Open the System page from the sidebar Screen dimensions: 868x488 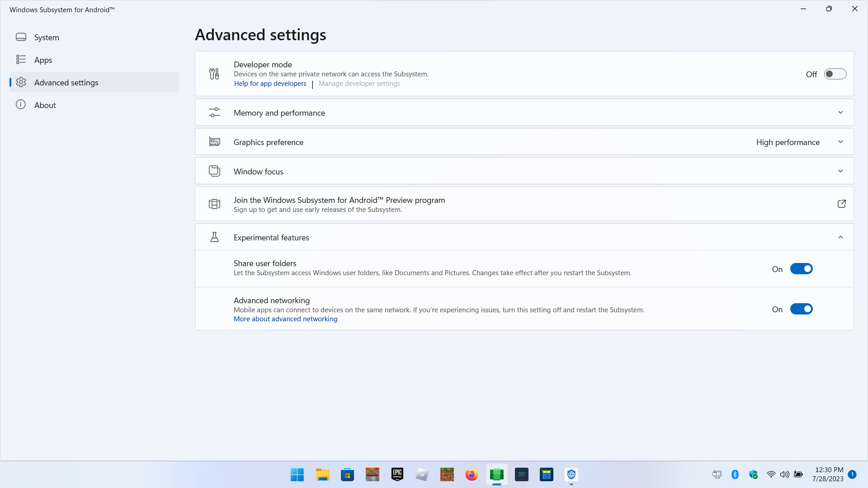94,37
